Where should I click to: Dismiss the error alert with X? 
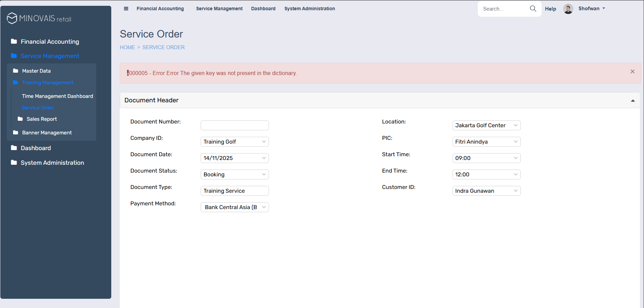click(632, 72)
